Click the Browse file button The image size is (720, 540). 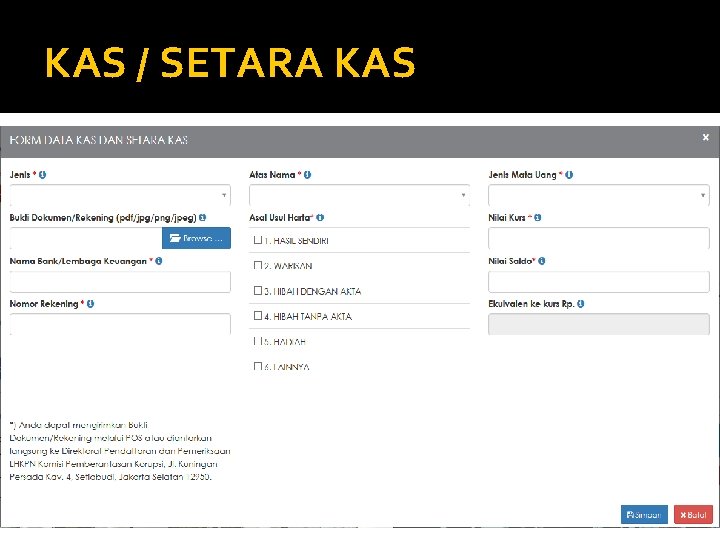[x=197, y=238]
